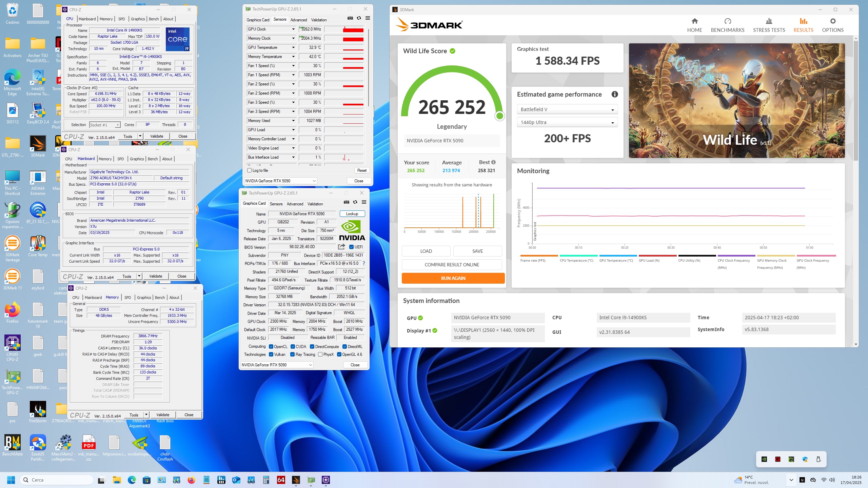Click Windows Start button on taskbar
The image size is (868, 488).
11,480
